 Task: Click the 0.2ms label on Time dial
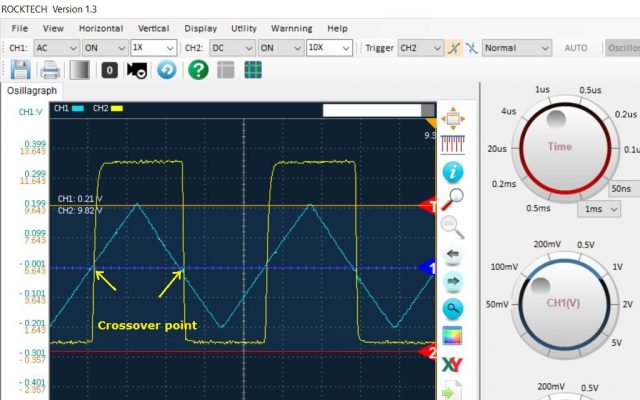point(504,184)
